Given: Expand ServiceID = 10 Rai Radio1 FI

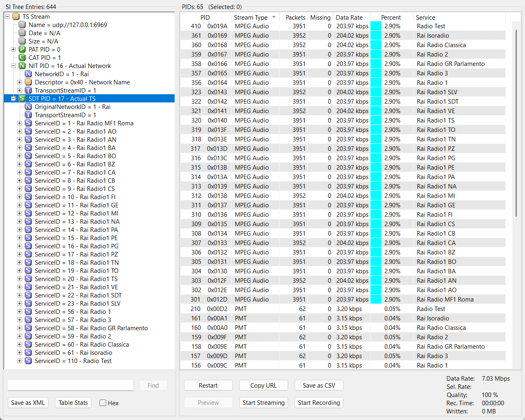Looking at the screenshot, I should [19, 197].
